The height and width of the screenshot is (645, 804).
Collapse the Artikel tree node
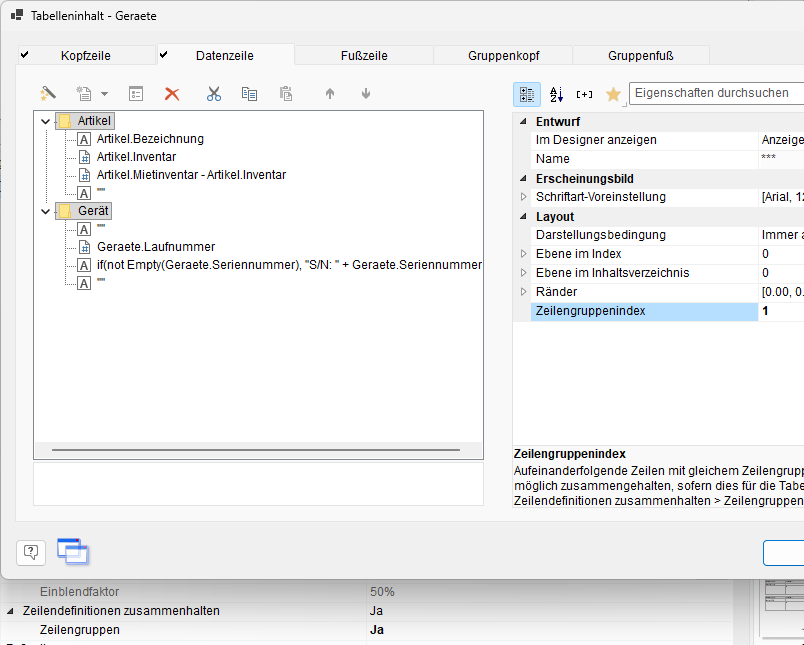[x=45, y=121]
